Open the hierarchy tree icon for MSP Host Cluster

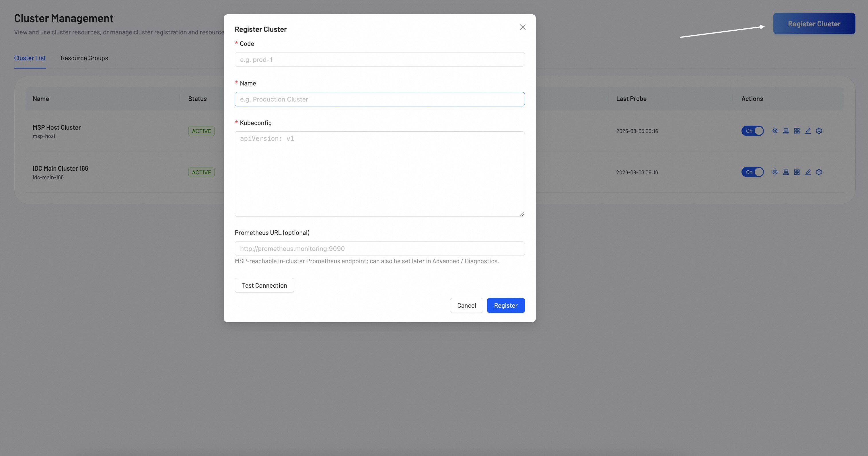pyautogui.click(x=786, y=131)
